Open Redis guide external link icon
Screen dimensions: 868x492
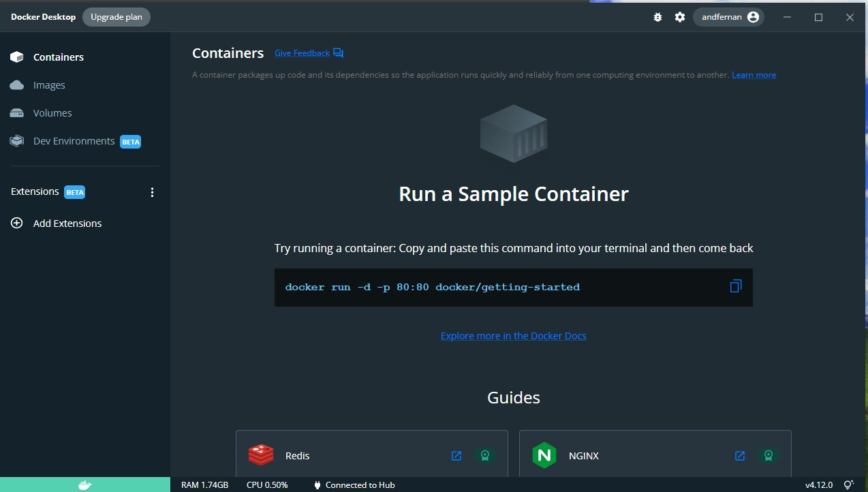(x=456, y=456)
